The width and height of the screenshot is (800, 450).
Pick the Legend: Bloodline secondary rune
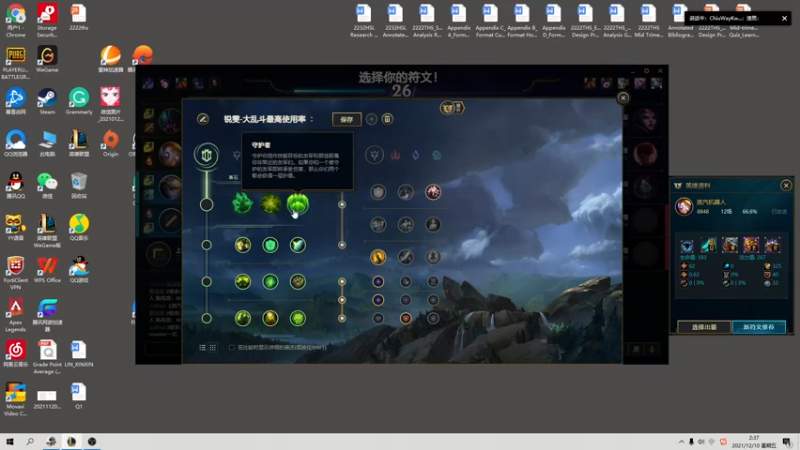pyautogui.click(x=433, y=224)
